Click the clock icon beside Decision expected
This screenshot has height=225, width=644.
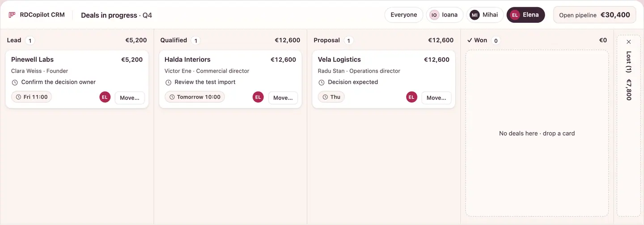[x=322, y=82]
